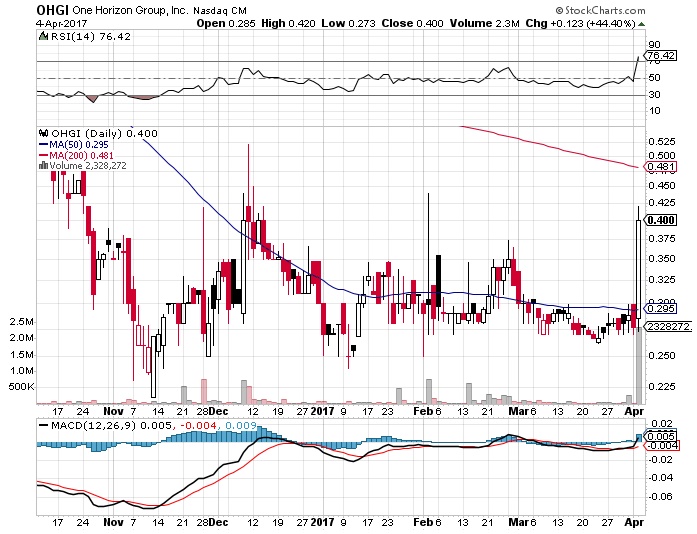Click the volume tag 2328272
The image size is (697, 534).
(x=668, y=327)
